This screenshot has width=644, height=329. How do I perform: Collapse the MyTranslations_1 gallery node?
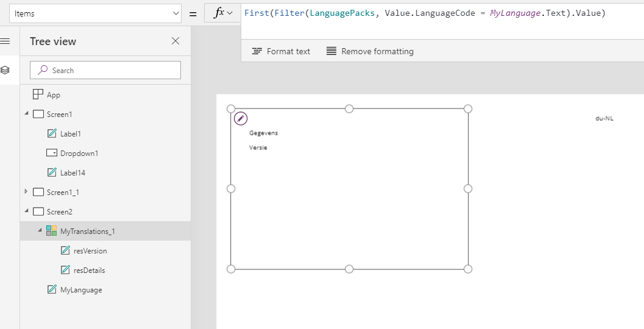40,230
